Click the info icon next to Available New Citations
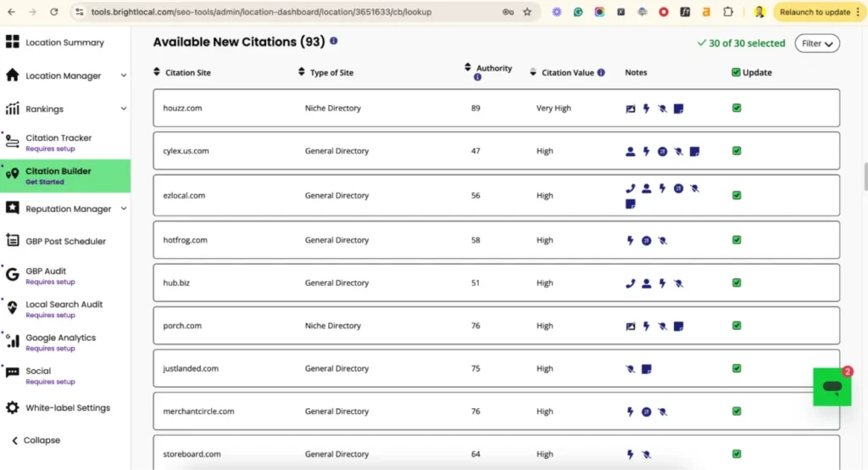This screenshot has width=868, height=470. tap(333, 42)
